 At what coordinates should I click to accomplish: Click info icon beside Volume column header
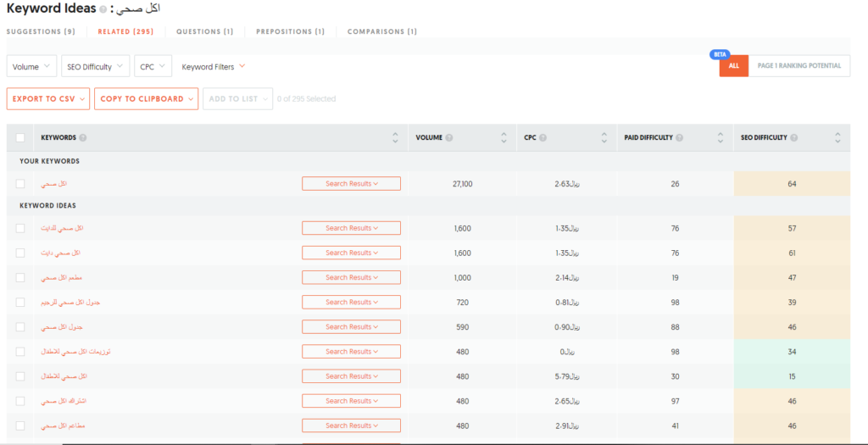pos(449,137)
